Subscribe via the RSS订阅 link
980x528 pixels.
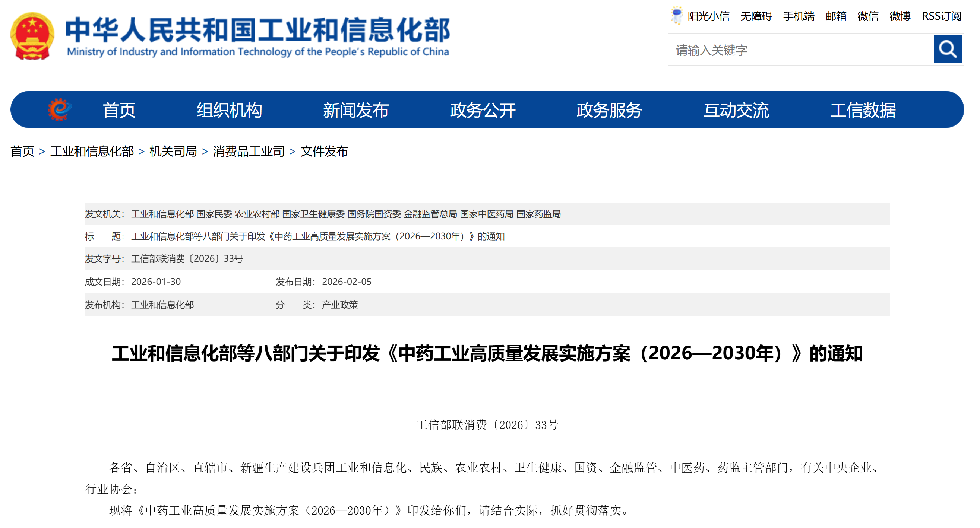point(941,16)
